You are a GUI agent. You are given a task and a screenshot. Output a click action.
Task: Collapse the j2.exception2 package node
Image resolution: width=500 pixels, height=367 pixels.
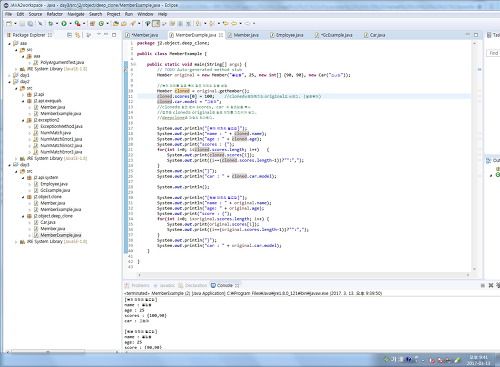coord(23,120)
